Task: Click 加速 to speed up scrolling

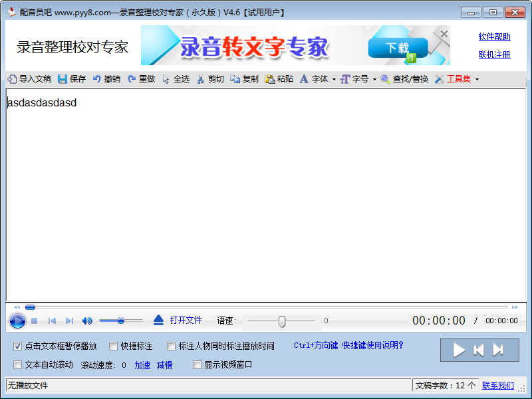Action: 142,365
